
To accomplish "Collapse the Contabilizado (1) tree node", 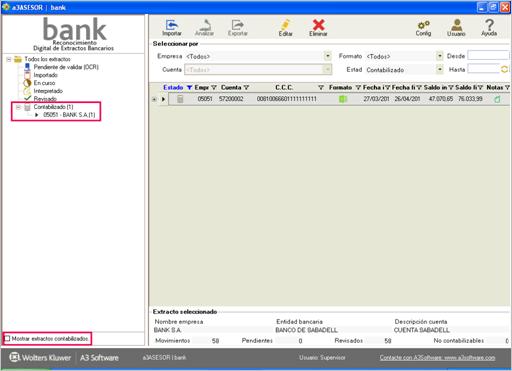I will click(18, 107).
